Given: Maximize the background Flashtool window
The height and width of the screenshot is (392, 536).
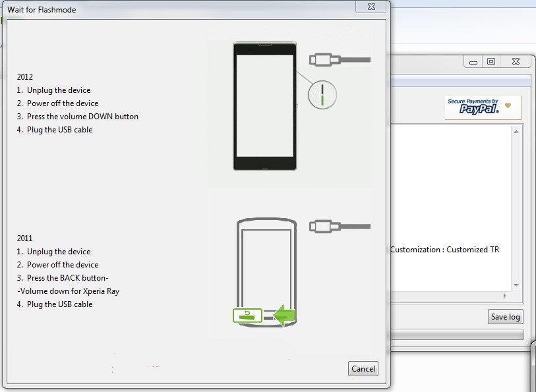Looking at the screenshot, I should coord(491,61).
